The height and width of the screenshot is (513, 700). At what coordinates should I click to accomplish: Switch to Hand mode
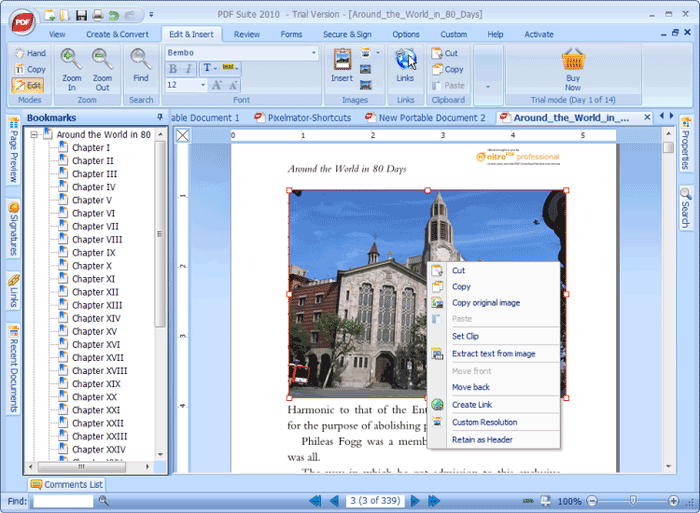[x=29, y=53]
